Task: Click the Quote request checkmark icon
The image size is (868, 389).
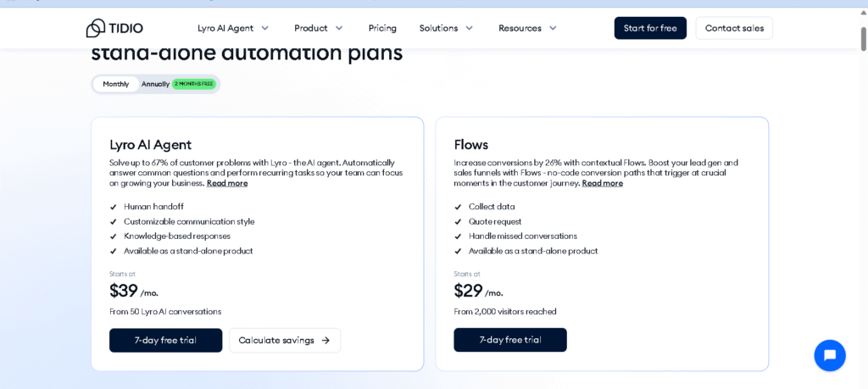Action: 459,222
